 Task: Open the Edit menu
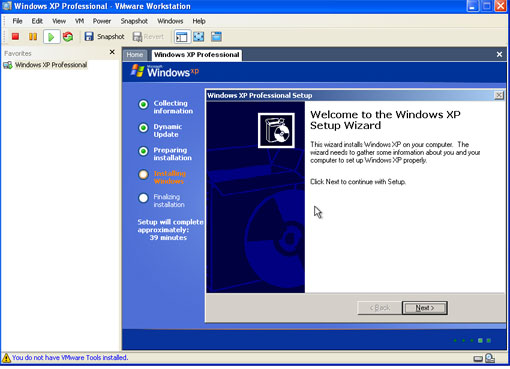37,21
